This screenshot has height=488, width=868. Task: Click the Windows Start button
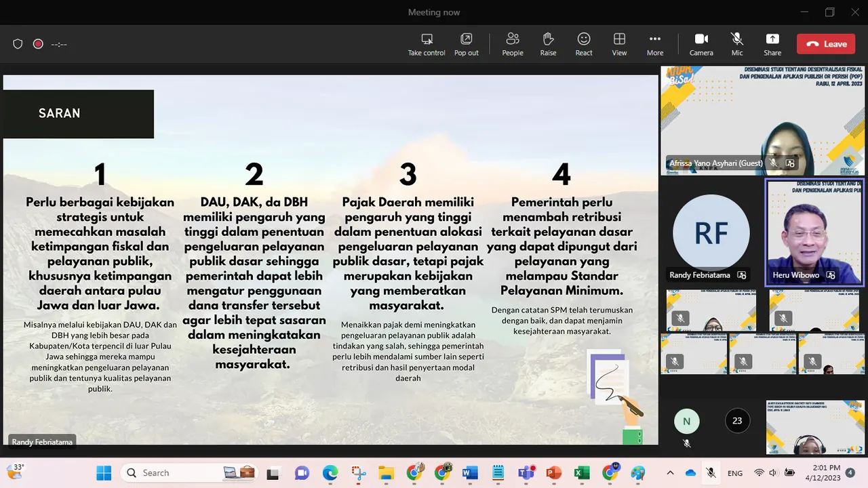pyautogui.click(x=104, y=472)
